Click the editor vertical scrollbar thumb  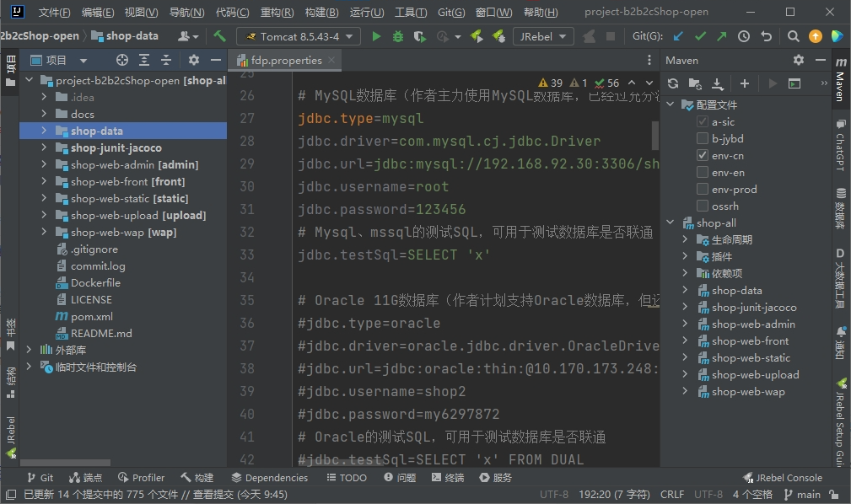coord(655,135)
